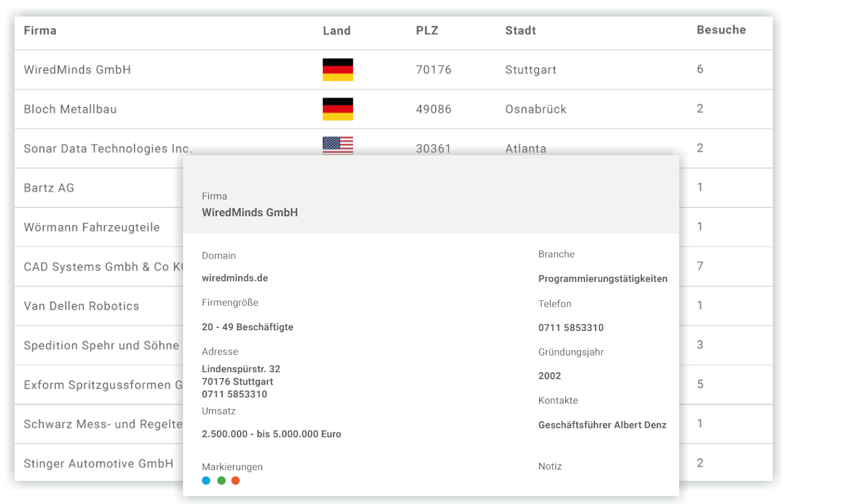The height and width of the screenshot is (504, 849).
Task: Click visit count 3 for Spedition Spehr
Action: point(700,345)
